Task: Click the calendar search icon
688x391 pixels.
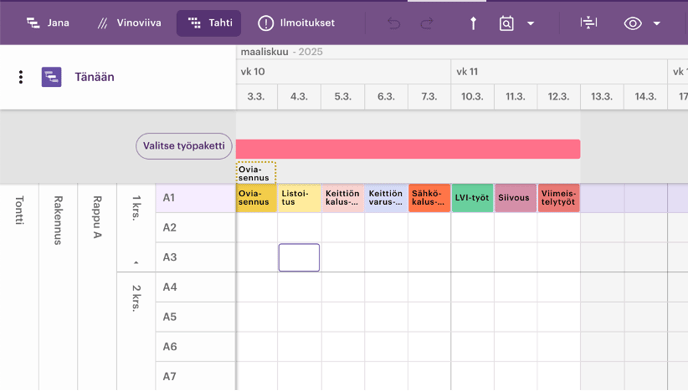Action: [x=506, y=23]
